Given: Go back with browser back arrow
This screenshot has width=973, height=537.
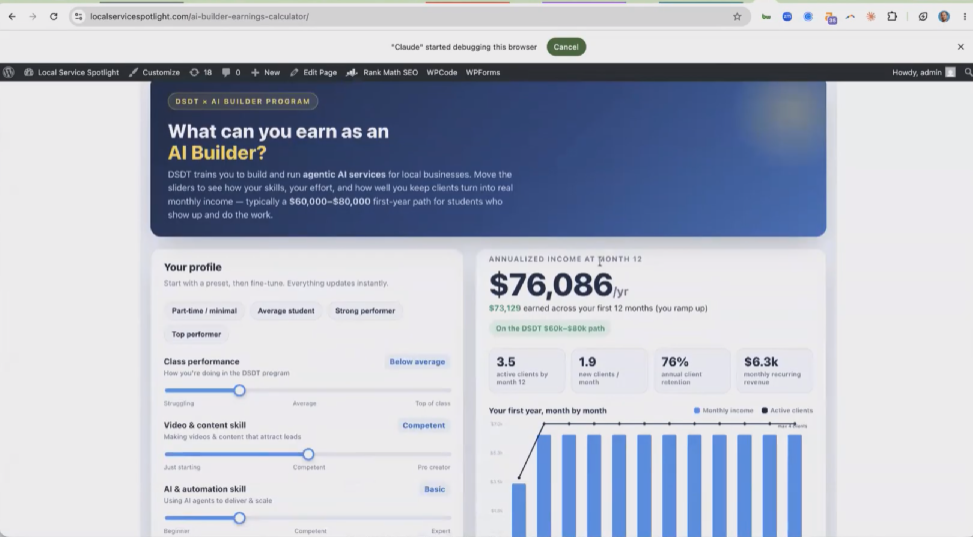Looking at the screenshot, I should point(12,17).
